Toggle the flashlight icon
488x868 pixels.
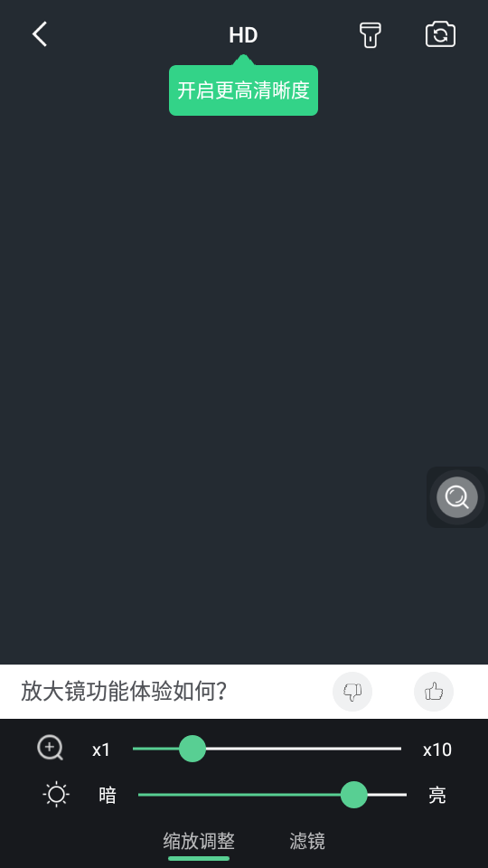pos(371,35)
